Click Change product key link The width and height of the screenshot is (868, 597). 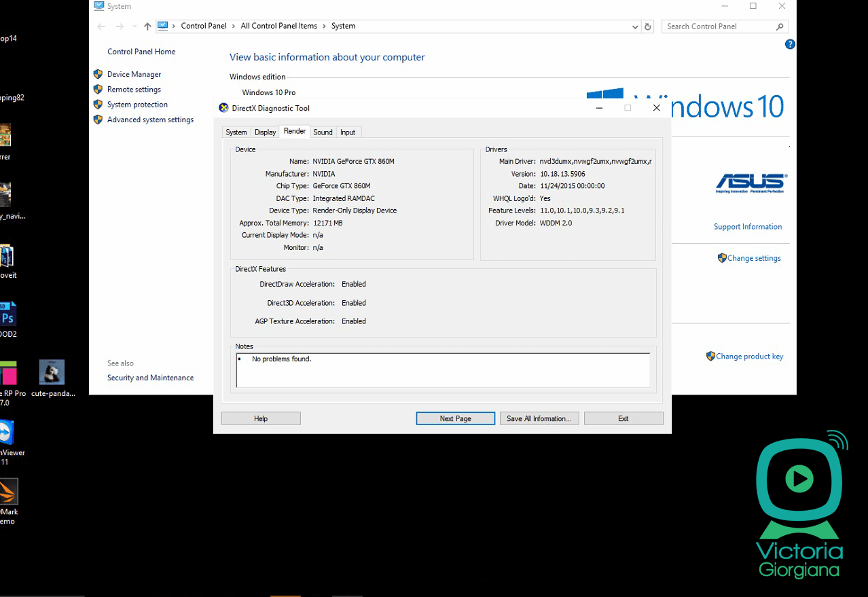749,356
